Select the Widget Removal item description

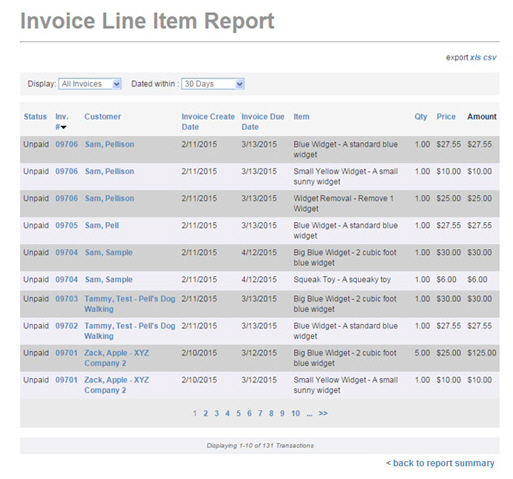pos(344,203)
